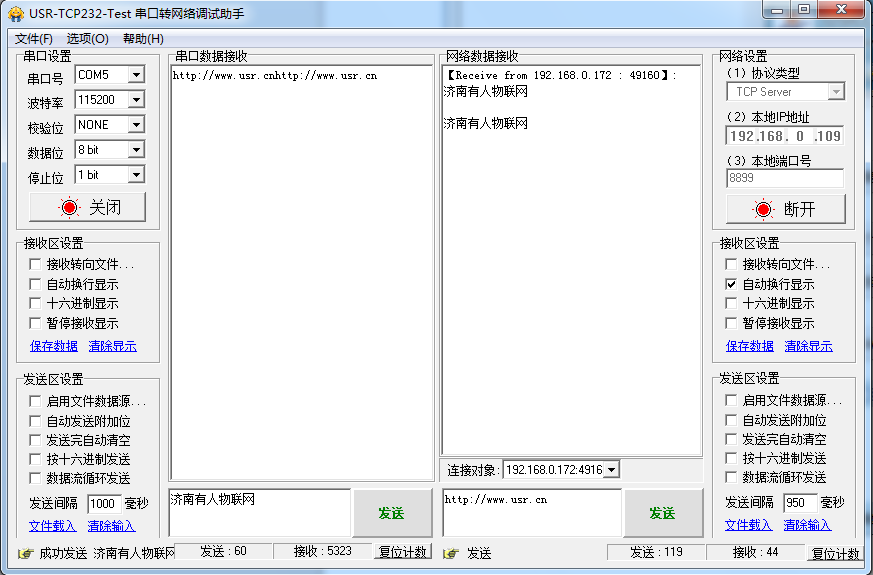Open the COM5 serial port dropdown

[x=136, y=75]
